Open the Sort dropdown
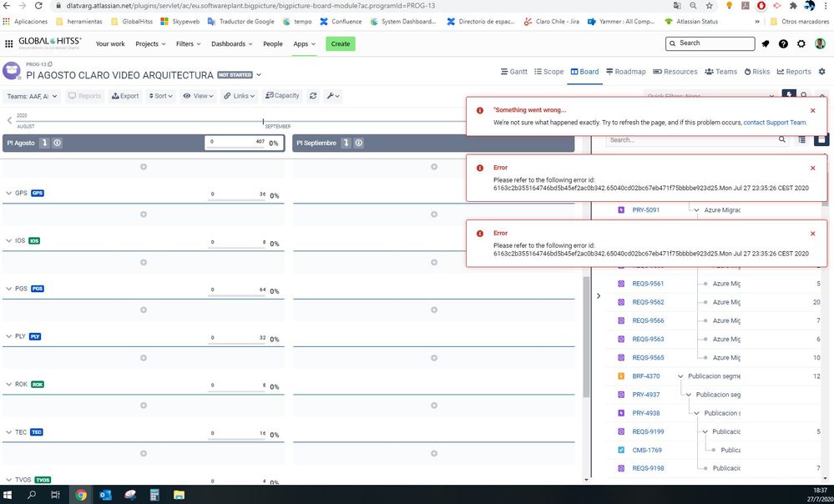This screenshot has height=504, width=834. click(x=160, y=96)
